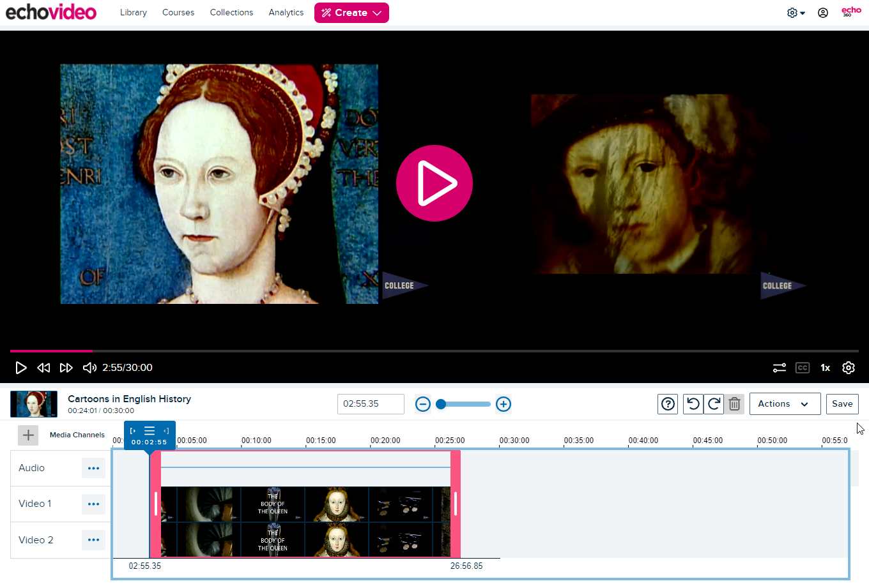Click the left pink clip trim handle
This screenshot has width=869, height=588.
[x=155, y=504]
